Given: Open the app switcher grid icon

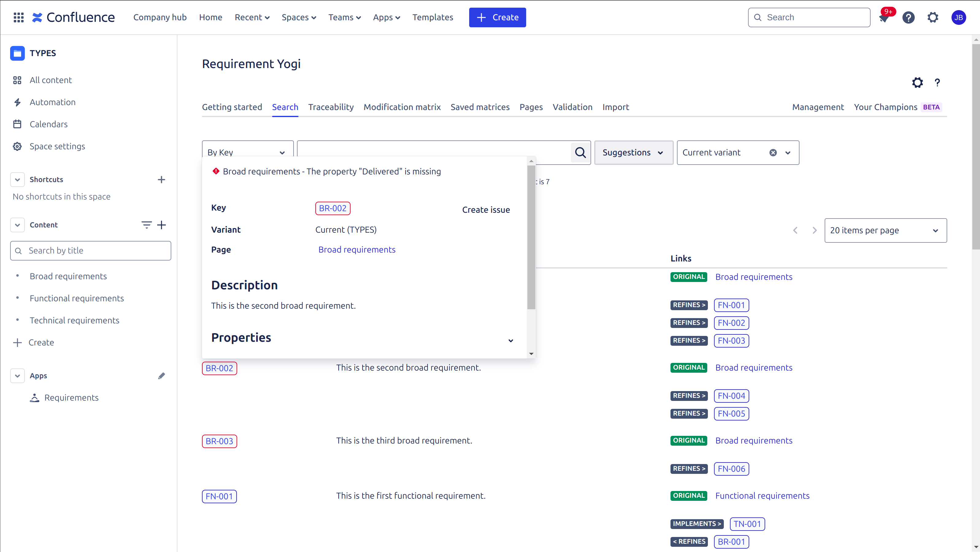Looking at the screenshot, I should click(x=18, y=17).
